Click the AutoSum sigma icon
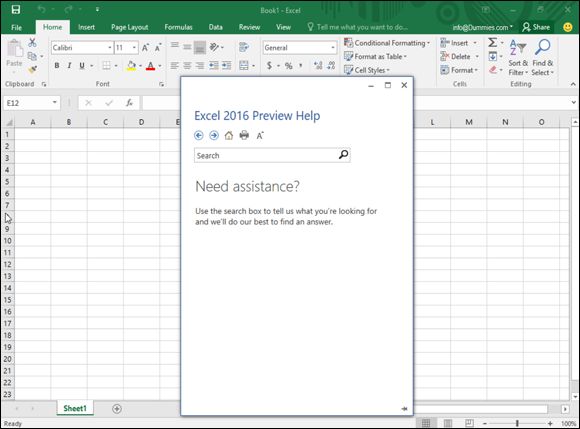The width and height of the screenshot is (580, 429). [x=492, y=43]
